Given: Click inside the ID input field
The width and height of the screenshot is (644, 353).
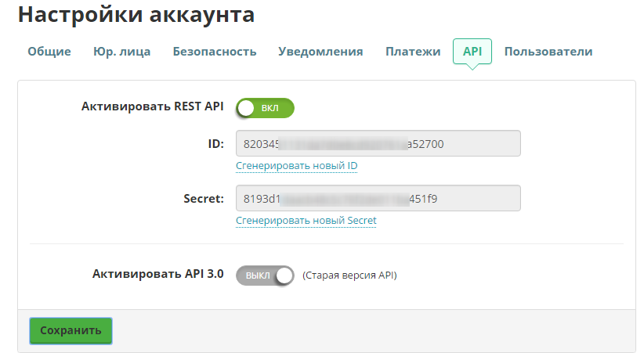Looking at the screenshot, I should [x=378, y=144].
